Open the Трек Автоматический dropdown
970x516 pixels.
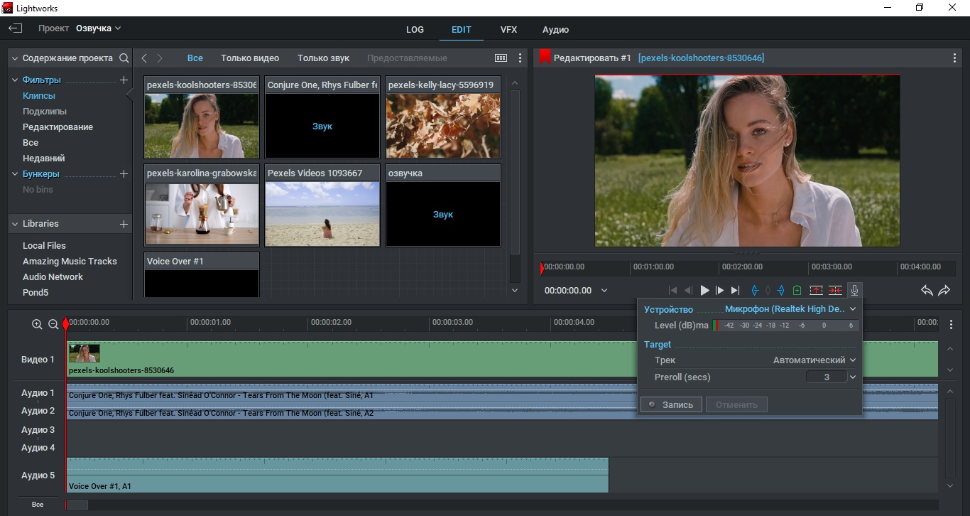pyautogui.click(x=814, y=359)
